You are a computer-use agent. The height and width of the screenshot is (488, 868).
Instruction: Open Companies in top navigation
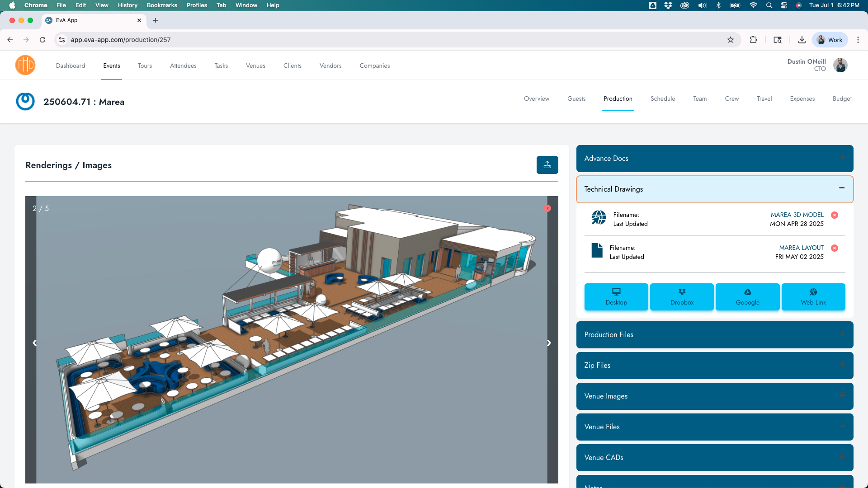pyautogui.click(x=375, y=66)
